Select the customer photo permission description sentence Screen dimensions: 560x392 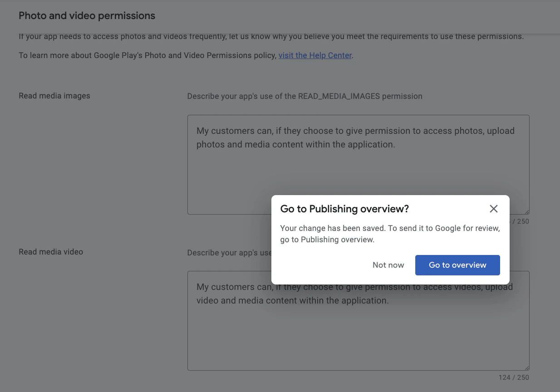click(355, 137)
